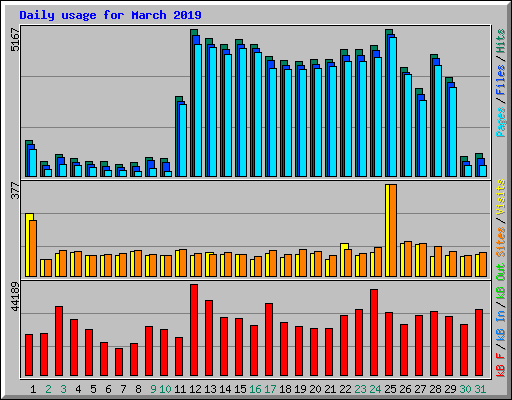Viewport: 512px width, 400px height.
Task: Click the 377 axis value label
Action: point(15,190)
